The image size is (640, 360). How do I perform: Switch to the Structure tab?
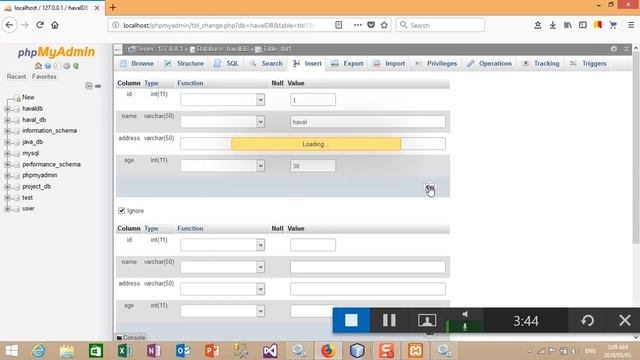[184, 63]
